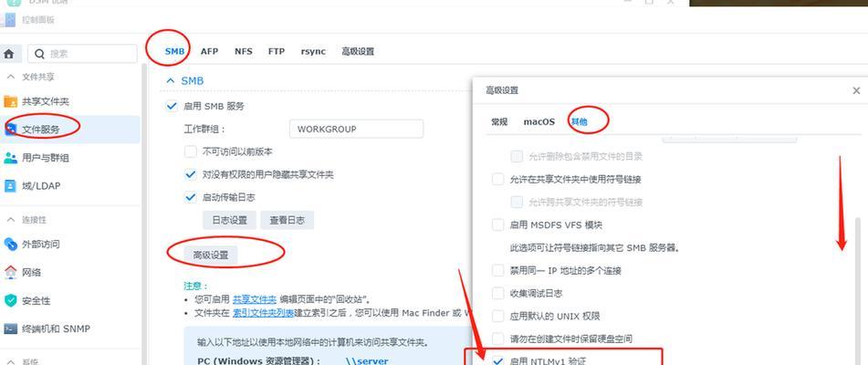Viewport: 868px width, 365px height.
Task: Switch to the SMB tab
Action: click(x=174, y=51)
